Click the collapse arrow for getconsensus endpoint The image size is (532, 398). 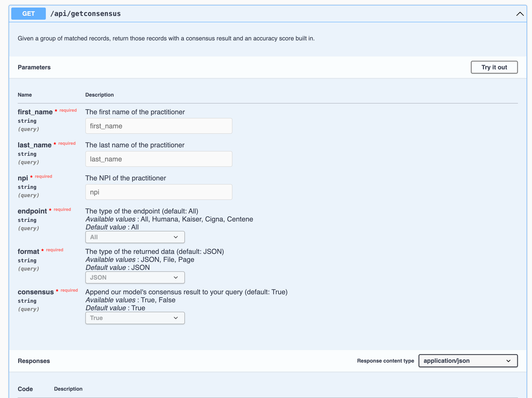(520, 13)
